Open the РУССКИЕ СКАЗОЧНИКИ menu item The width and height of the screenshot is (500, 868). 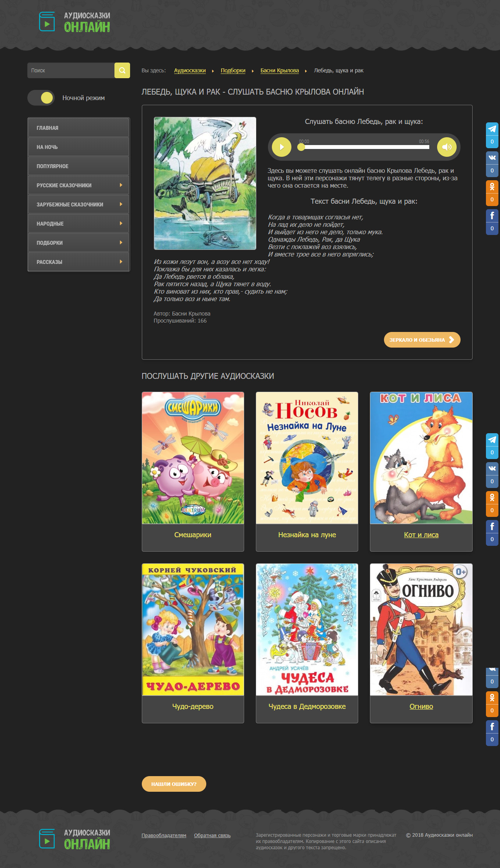click(79, 185)
